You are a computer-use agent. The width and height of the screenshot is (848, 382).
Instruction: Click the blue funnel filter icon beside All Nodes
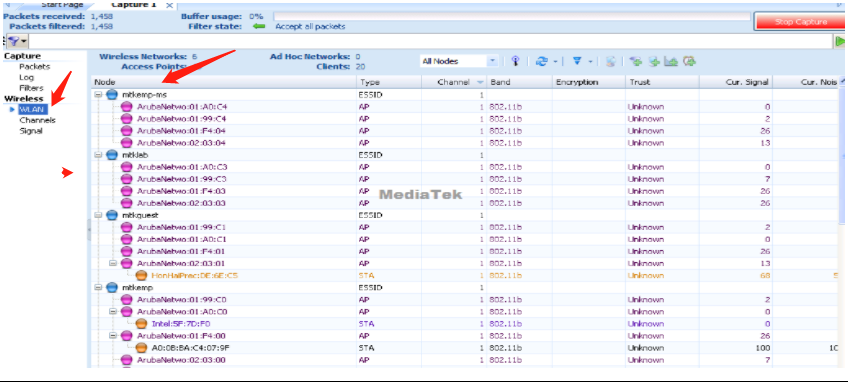pos(577,61)
